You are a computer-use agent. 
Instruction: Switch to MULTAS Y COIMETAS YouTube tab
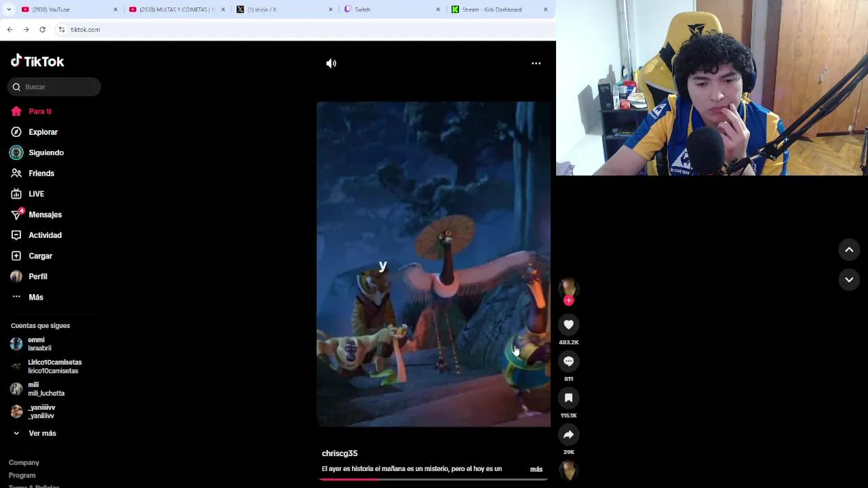click(x=176, y=9)
